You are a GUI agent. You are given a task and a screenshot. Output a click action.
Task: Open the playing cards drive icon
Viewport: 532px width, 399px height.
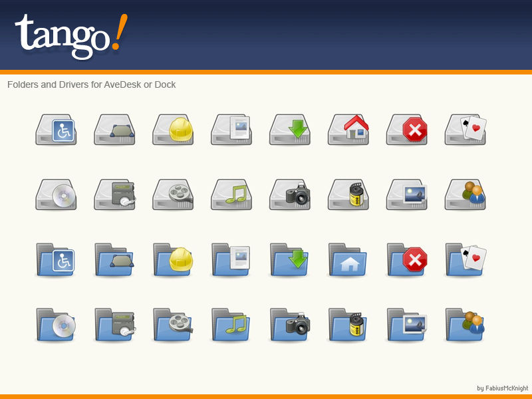(465, 130)
